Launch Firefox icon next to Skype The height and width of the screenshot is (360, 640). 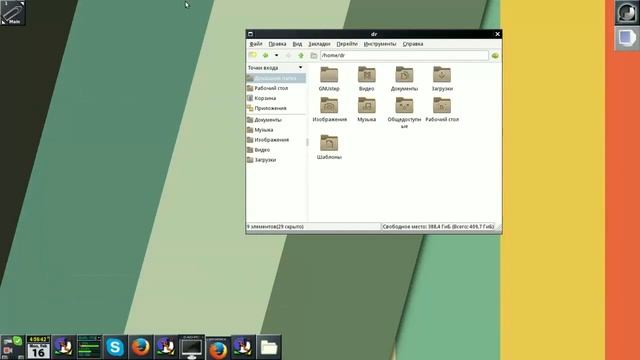141,347
